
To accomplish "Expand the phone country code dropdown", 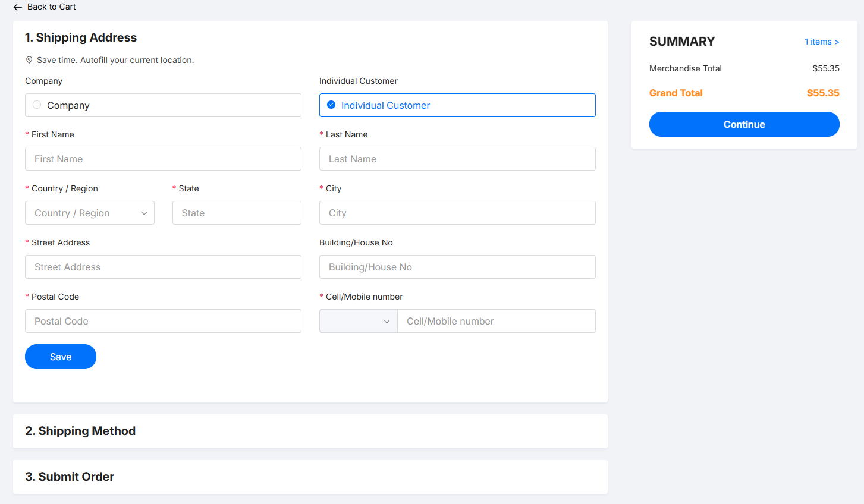I will pos(358,321).
